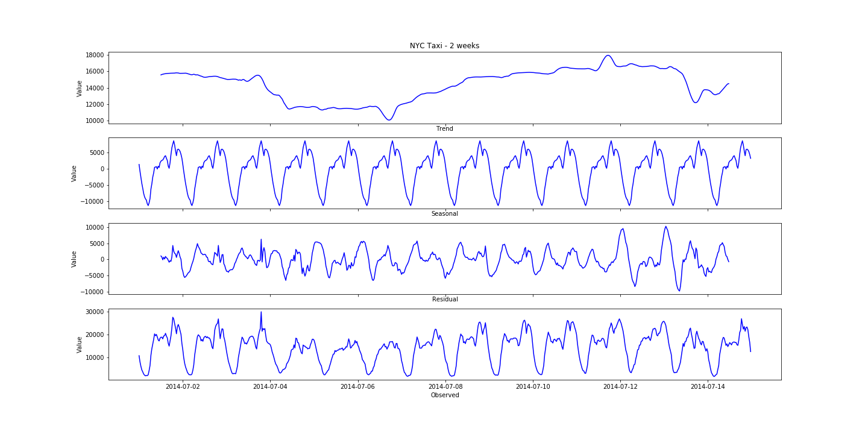Click the highest peak of the Trend line

point(608,55)
